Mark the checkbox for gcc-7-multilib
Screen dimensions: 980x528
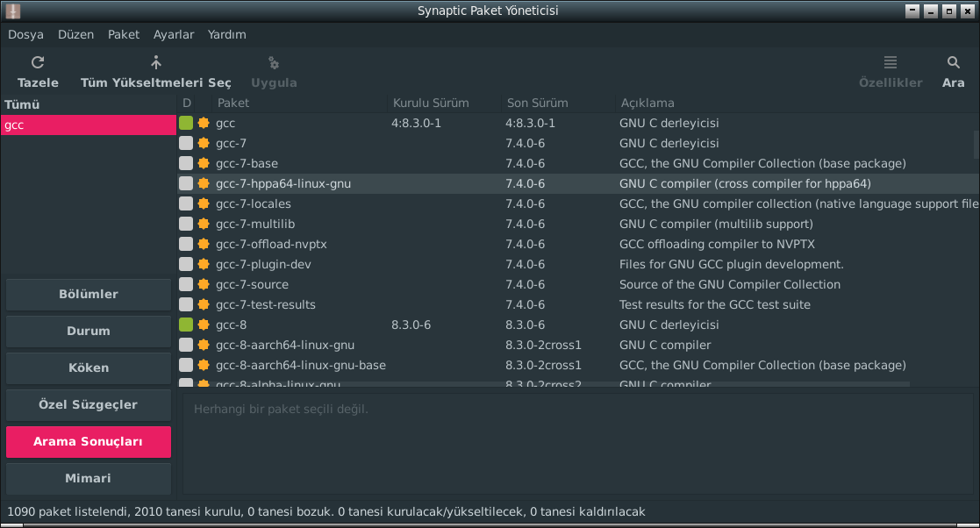186,224
